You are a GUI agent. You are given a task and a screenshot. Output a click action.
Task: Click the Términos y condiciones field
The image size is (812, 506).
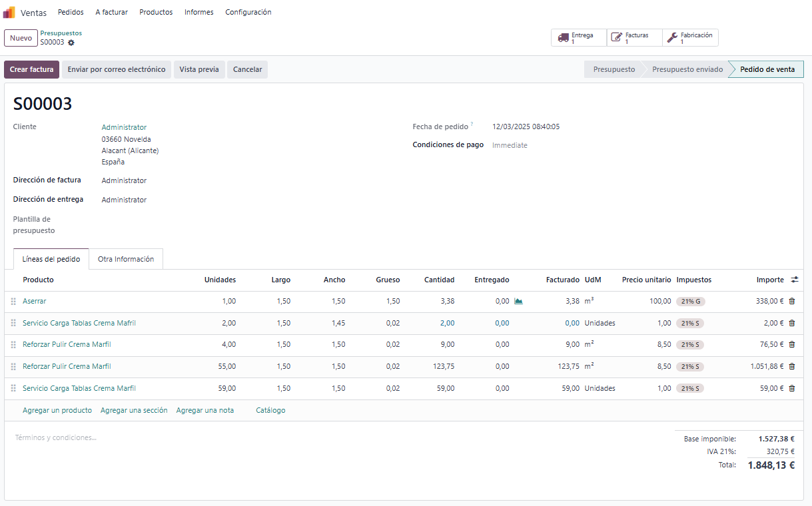click(56, 437)
